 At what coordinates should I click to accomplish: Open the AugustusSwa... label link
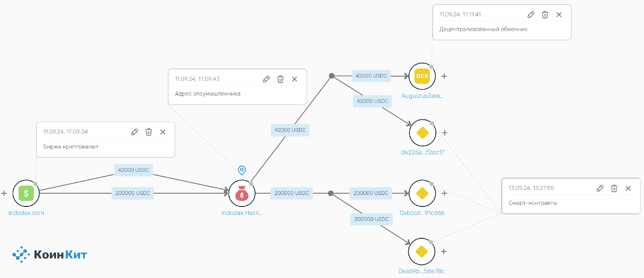(422, 96)
